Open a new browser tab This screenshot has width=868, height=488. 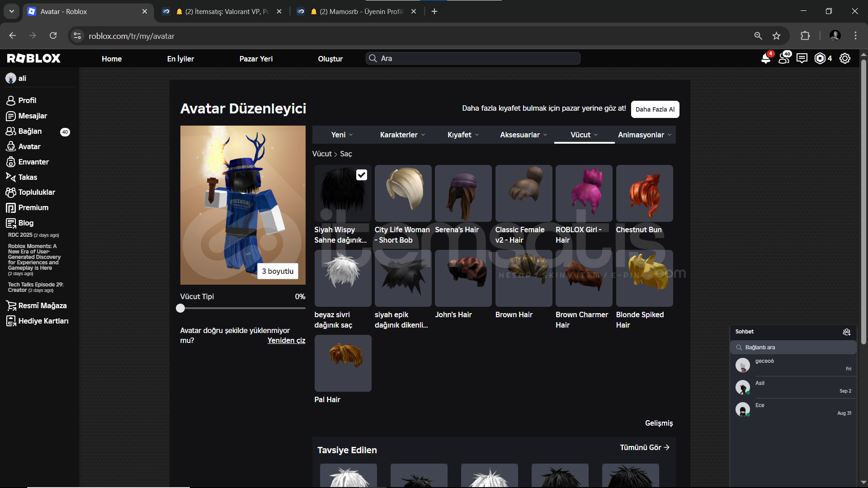click(434, 11)
